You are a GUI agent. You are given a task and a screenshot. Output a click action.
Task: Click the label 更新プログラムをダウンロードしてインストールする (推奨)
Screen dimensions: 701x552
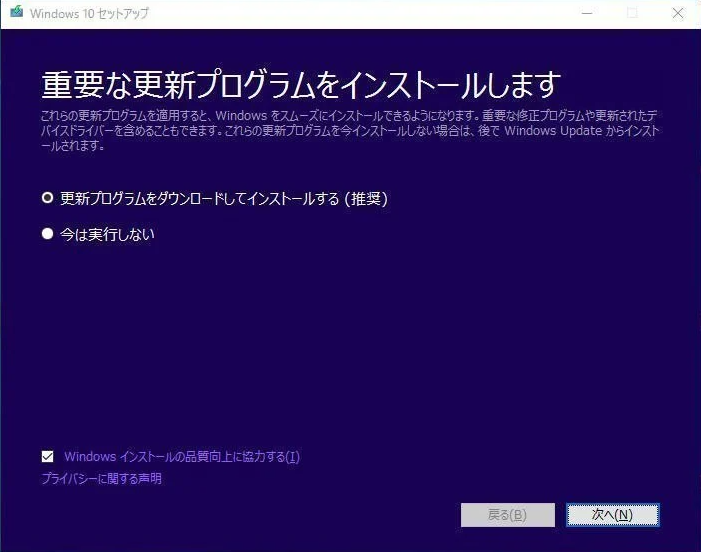224,198
